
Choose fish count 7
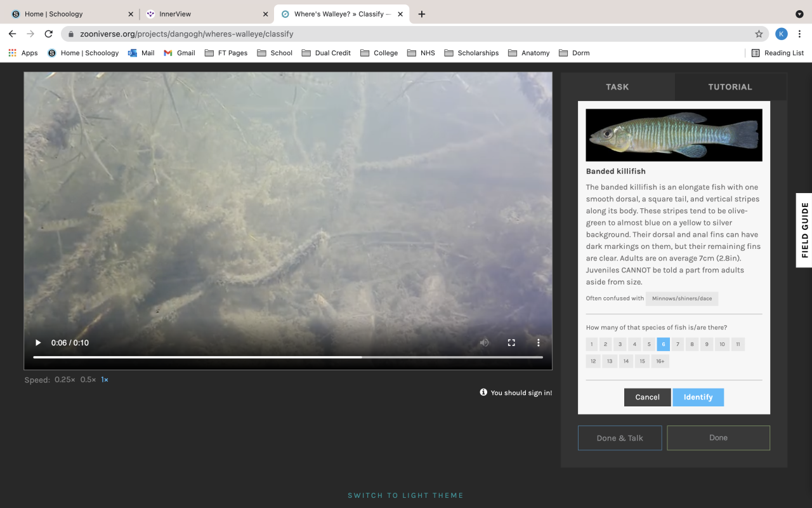click(678, 344)
